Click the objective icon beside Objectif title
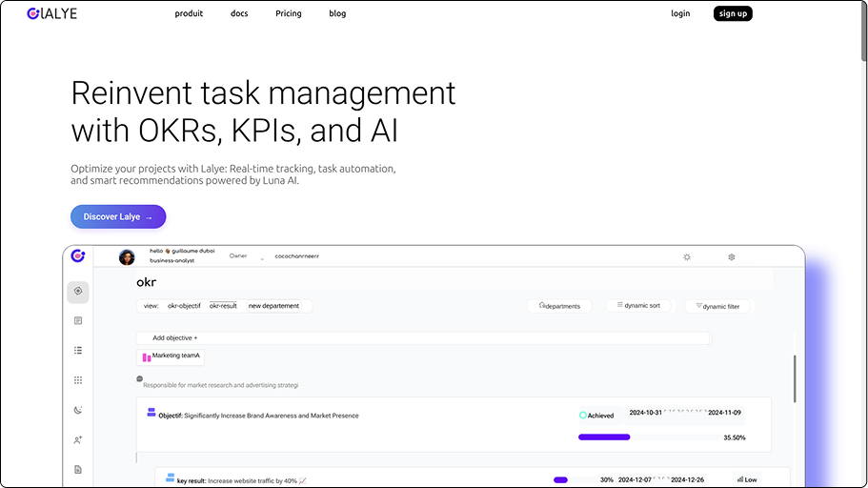The image size is (868, 488). [151, 413]
